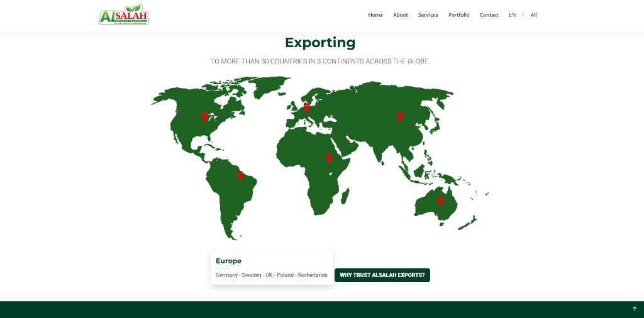Viewport: 644px width, 318px height.
Task: Open the Contact menu item
Action: click(x=489, y=15)
